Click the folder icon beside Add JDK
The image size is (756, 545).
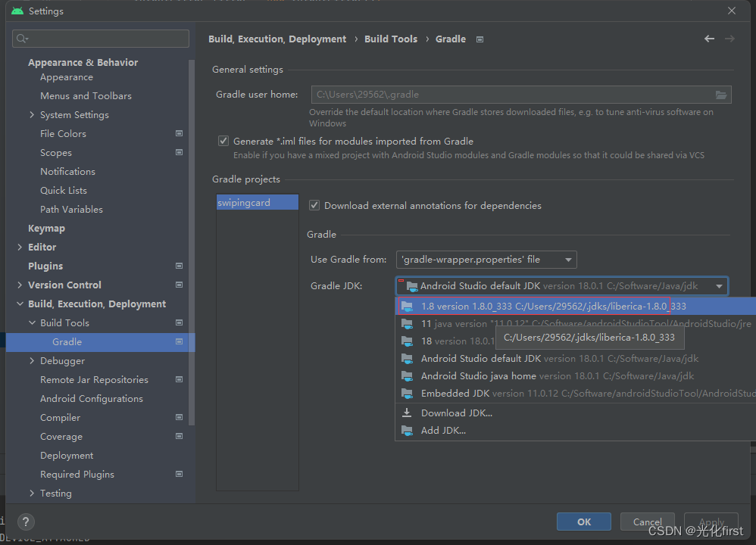click(x=407, y=430)
